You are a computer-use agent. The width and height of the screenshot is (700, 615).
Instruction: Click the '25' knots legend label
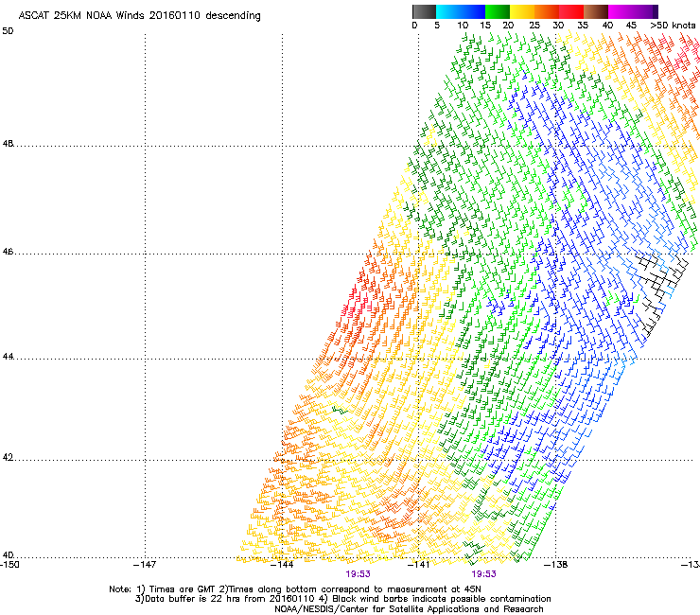coord(534,26)
